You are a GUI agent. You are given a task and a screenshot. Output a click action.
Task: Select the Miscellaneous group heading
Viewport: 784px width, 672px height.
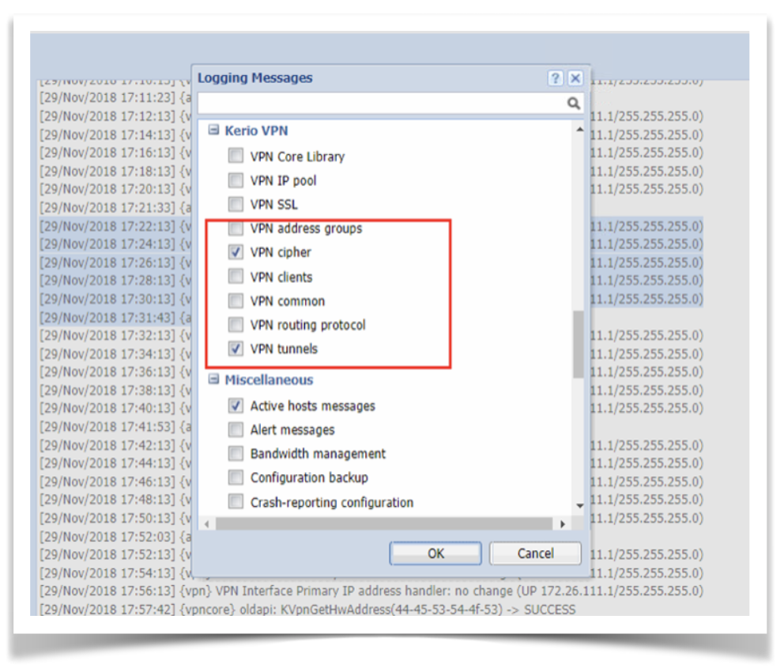pos(269,380)
